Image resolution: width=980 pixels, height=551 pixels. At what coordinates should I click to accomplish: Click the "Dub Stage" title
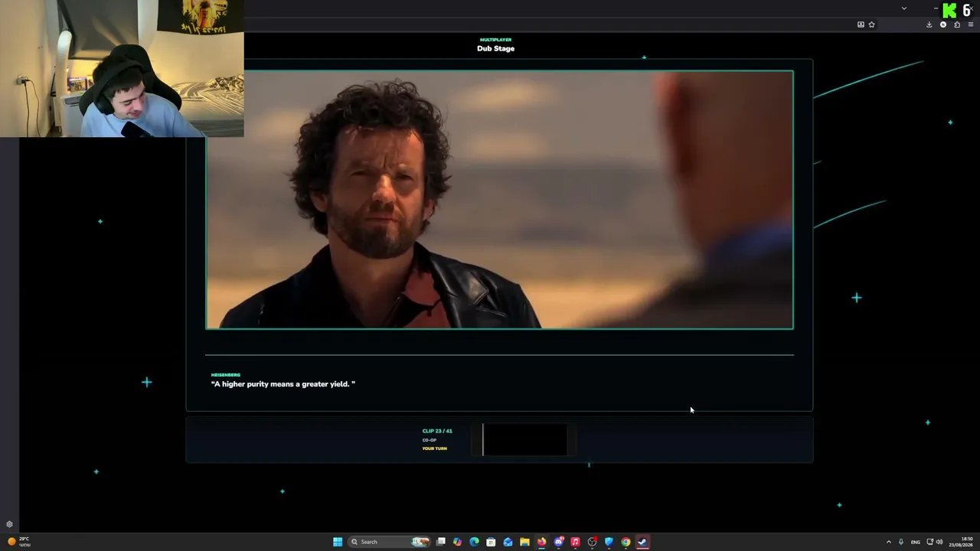496,48
